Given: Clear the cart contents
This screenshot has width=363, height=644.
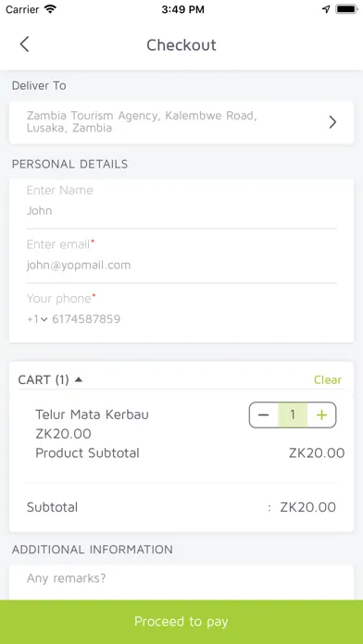Looking at the screenshot, I should [328, 380].
